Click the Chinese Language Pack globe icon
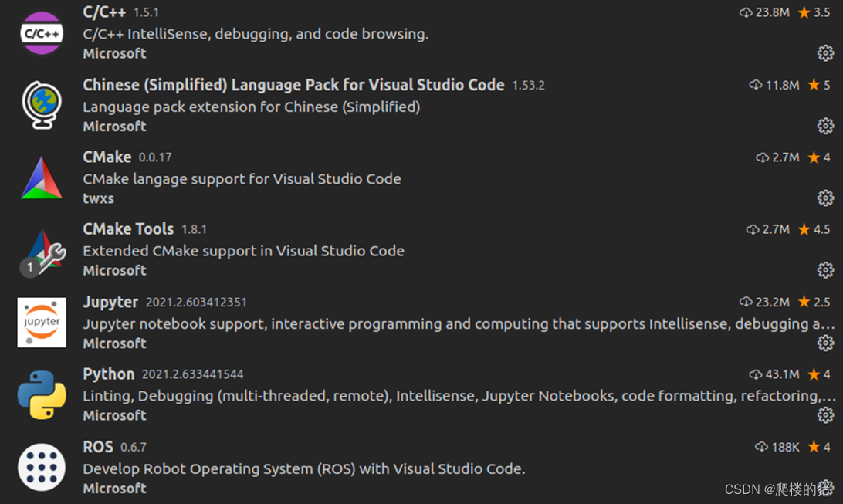843x504 pixels. point(42,105)
